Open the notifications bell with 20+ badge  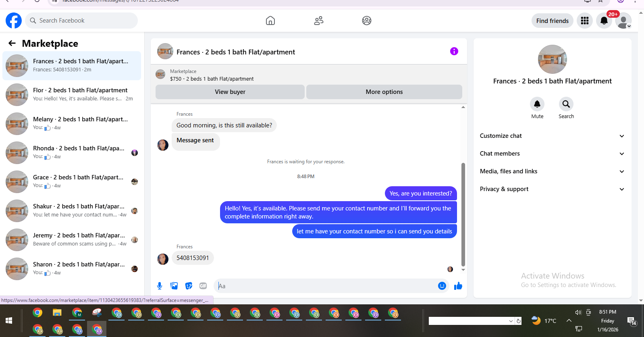click(x=604, y=21)
